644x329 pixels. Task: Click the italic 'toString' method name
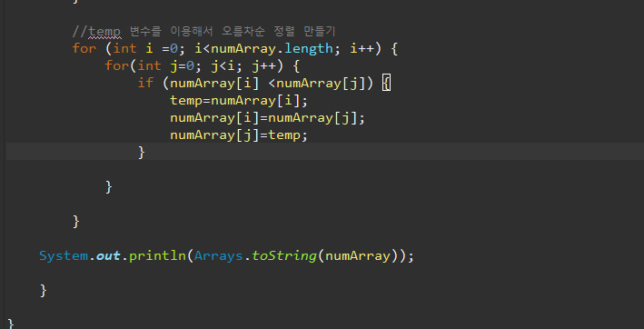tap(283, 256)
